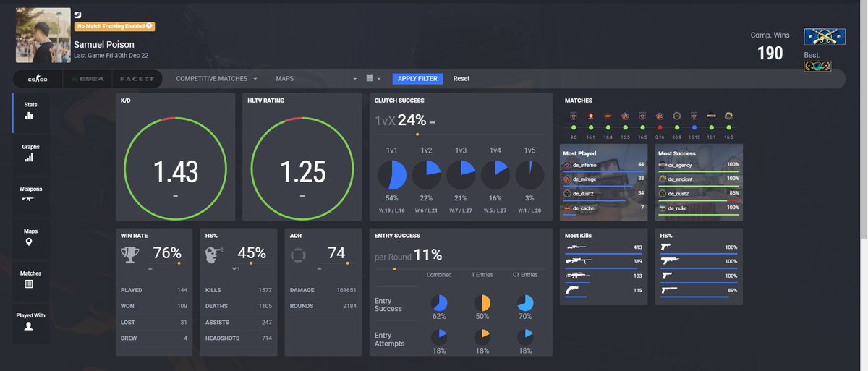The width and height of the screenshot is (868, 371).
Task: Switch to the FACEIT platform tab
Action: point(136,78)
